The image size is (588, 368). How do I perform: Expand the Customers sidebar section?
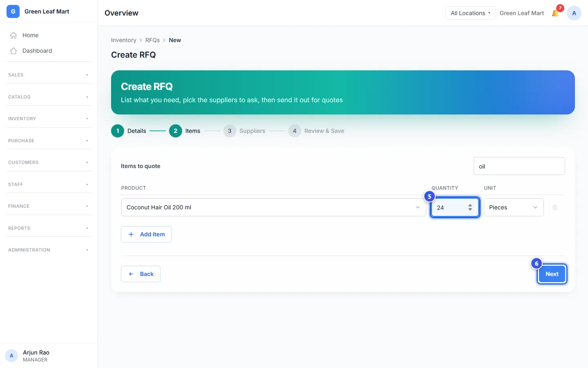49,162
